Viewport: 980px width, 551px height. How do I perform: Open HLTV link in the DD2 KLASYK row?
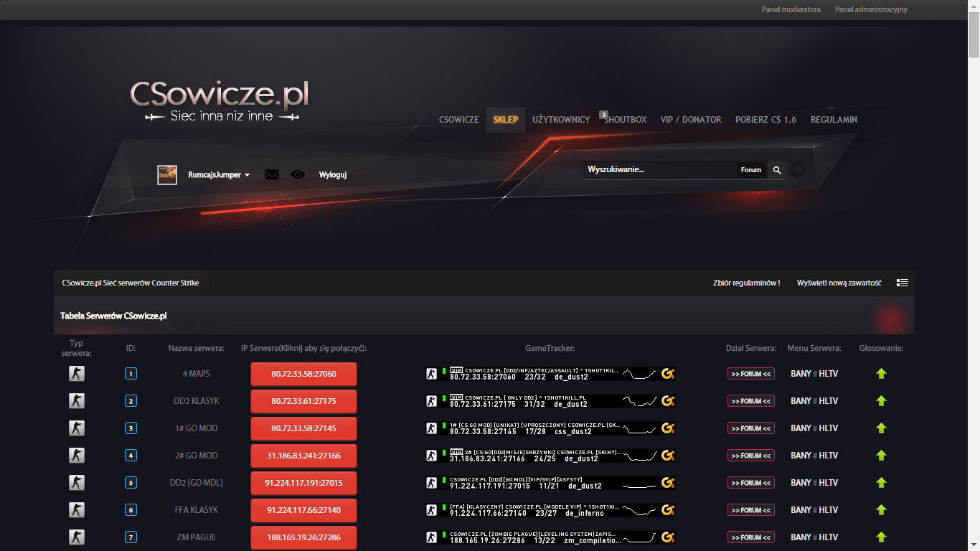pos(829,401)
